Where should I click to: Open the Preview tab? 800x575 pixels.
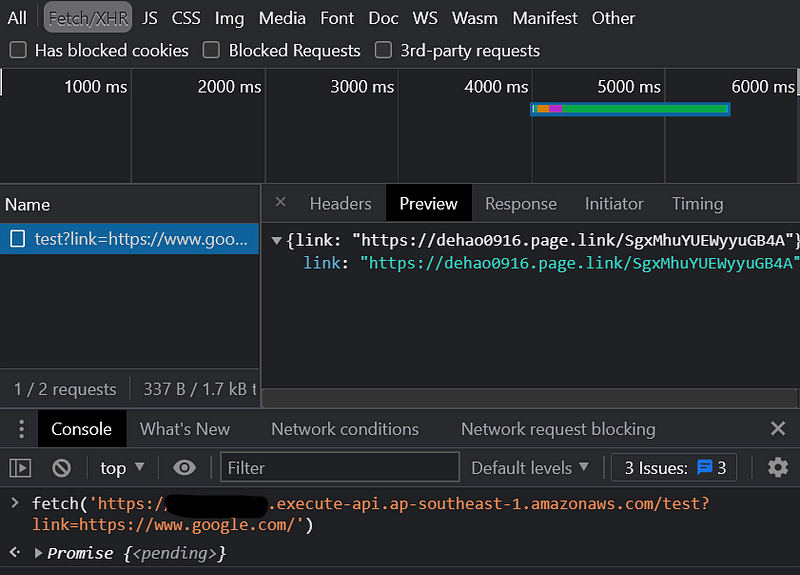(429, 204)
